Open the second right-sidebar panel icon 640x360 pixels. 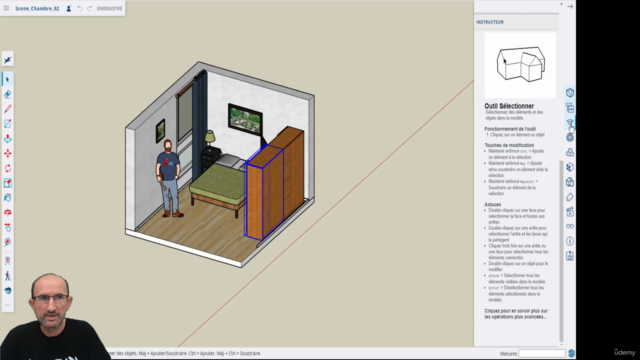pos(570,108)
